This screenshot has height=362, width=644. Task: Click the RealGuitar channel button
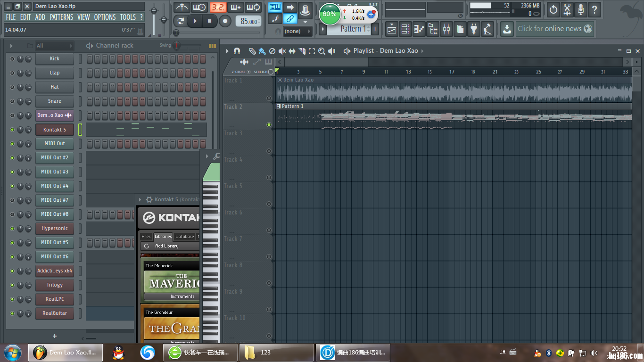pyautogui.click(x=55, y=313)
